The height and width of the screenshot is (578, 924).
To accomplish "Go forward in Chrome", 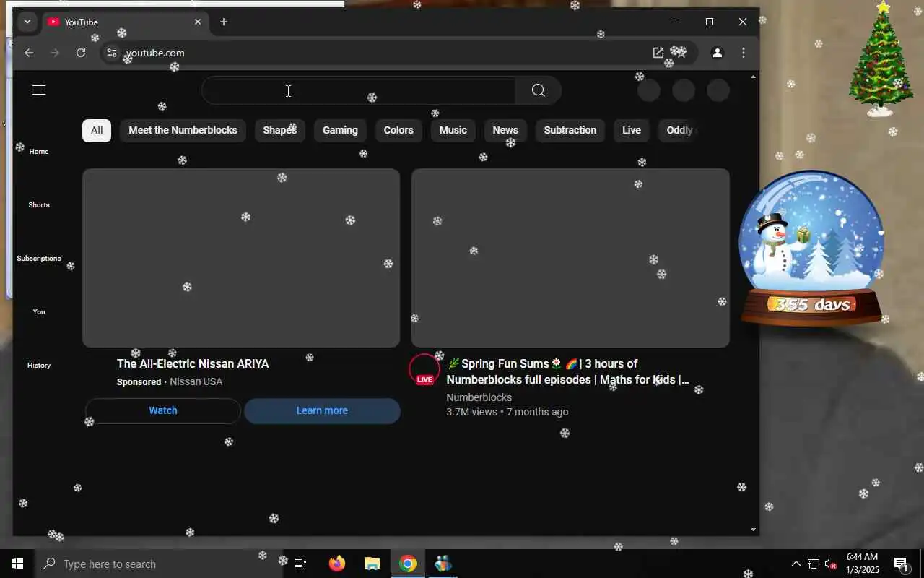I will point(55,53).
